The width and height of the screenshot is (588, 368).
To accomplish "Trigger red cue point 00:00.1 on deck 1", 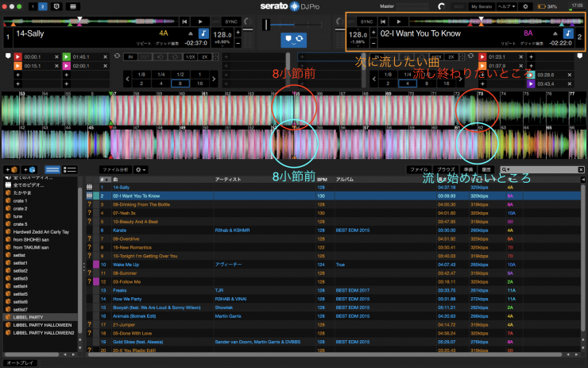I will [x=17, y=56].
